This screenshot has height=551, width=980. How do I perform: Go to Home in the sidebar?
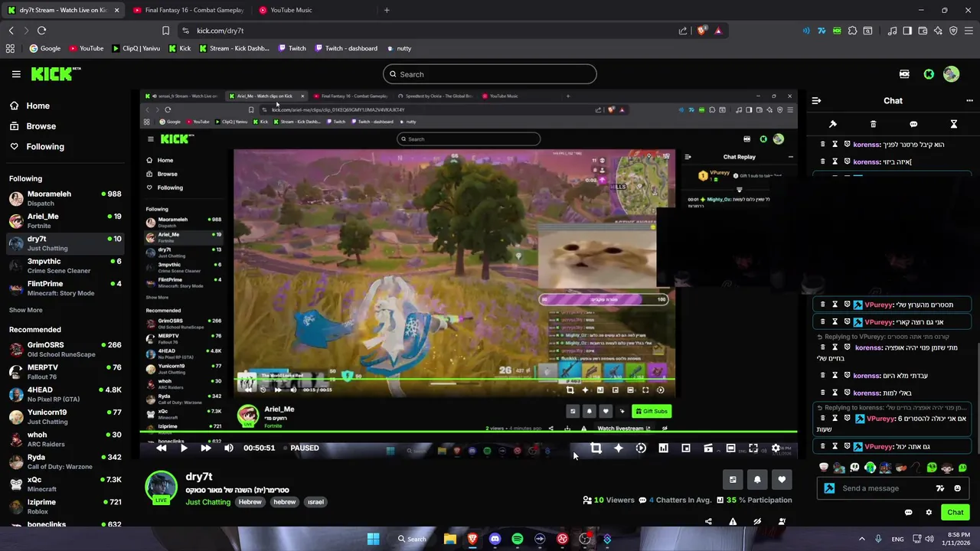click(x=31, y=106)
